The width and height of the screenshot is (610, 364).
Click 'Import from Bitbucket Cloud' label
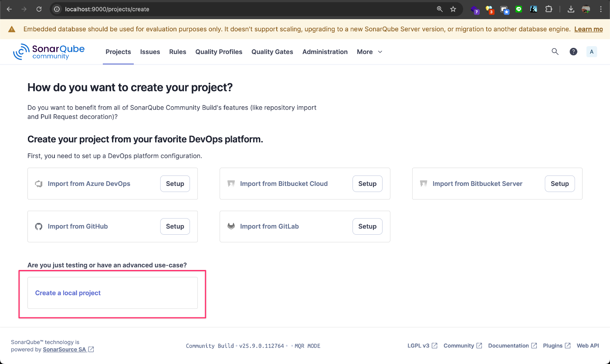pos(284,184)
